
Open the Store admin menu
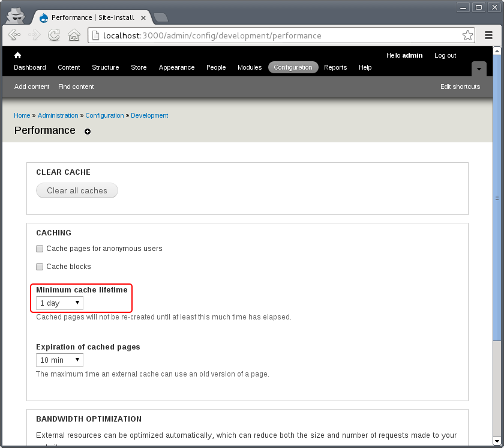click(139, 67)
